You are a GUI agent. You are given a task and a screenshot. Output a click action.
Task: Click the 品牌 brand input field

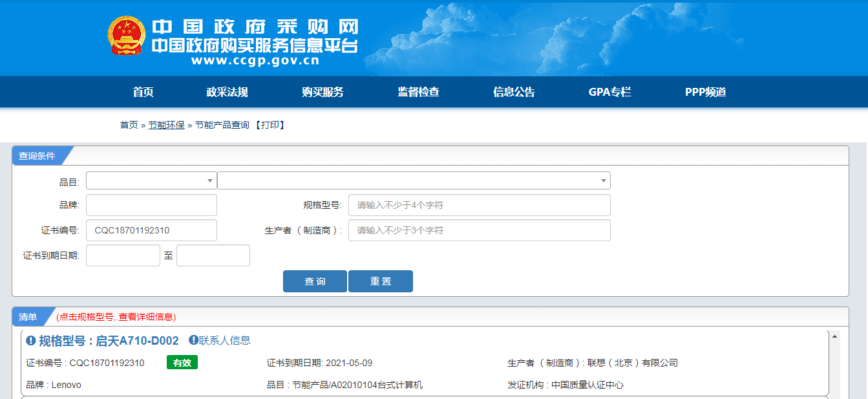pyautogui.click(x=151, y=205)
